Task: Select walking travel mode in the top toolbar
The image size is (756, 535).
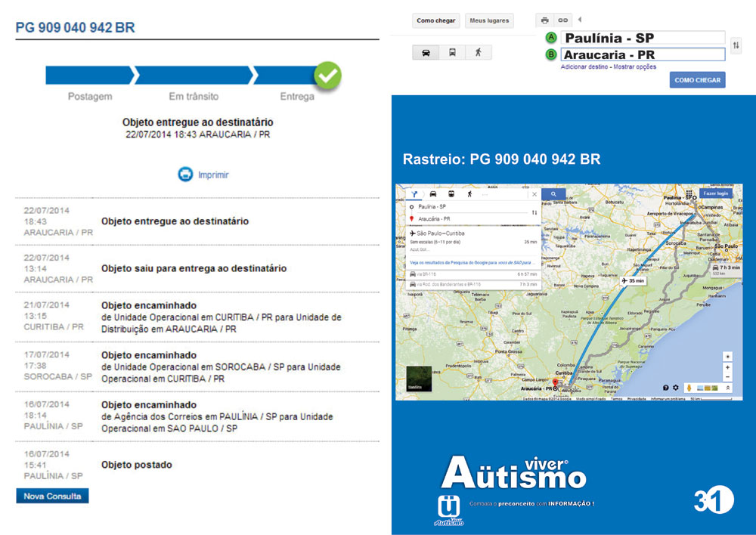Action: (x=478, y=53)
